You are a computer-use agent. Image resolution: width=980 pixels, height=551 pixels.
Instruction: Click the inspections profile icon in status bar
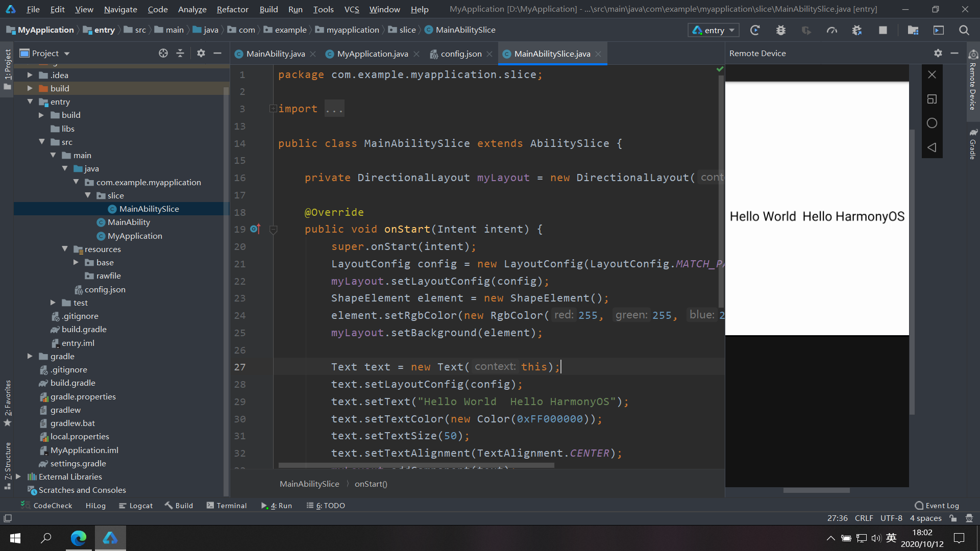969,518
